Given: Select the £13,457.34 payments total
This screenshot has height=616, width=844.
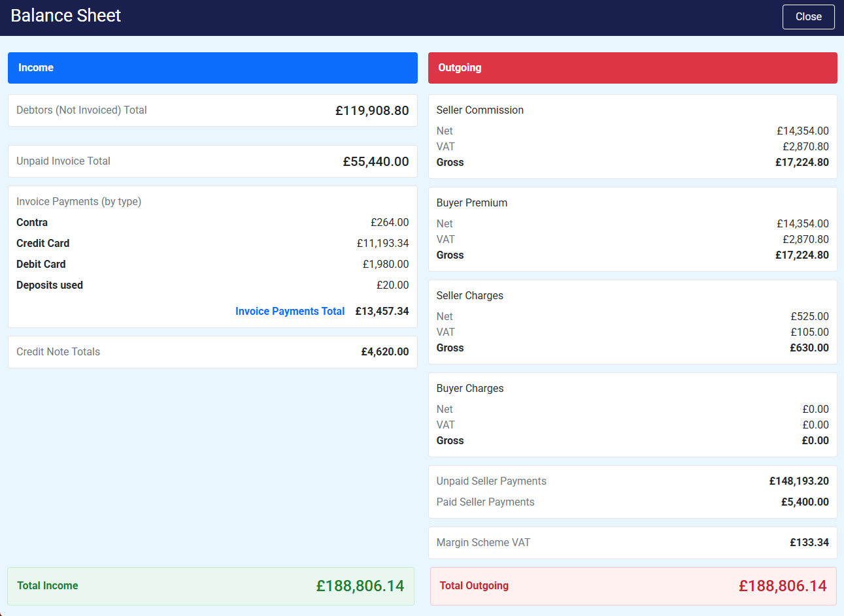Looking at the screenshot, I should (382, 312).
